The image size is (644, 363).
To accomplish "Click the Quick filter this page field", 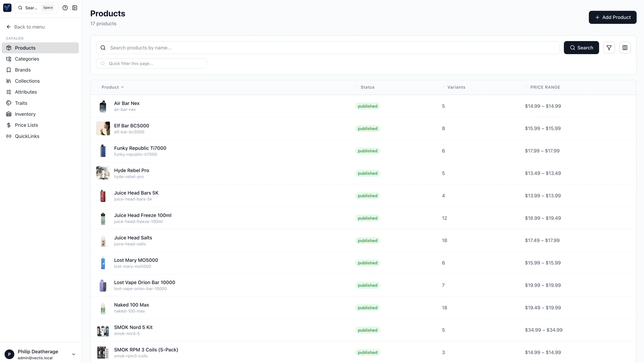I will pyautogui.click(x=151, y=64).
